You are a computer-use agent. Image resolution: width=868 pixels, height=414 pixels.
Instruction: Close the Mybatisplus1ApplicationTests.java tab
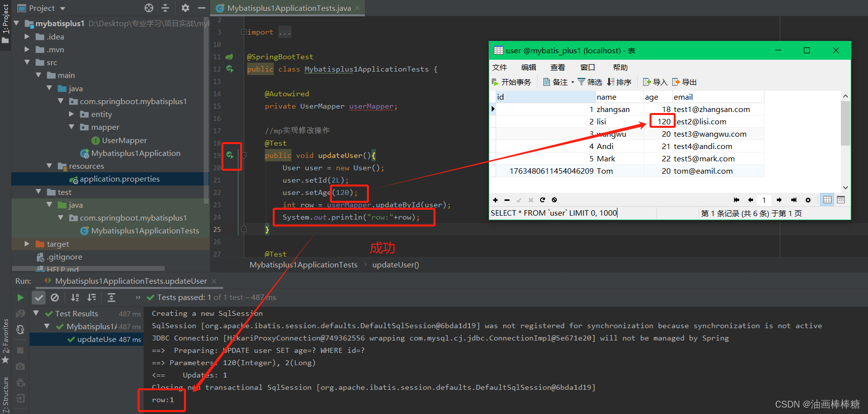click(x=358, y=8)
